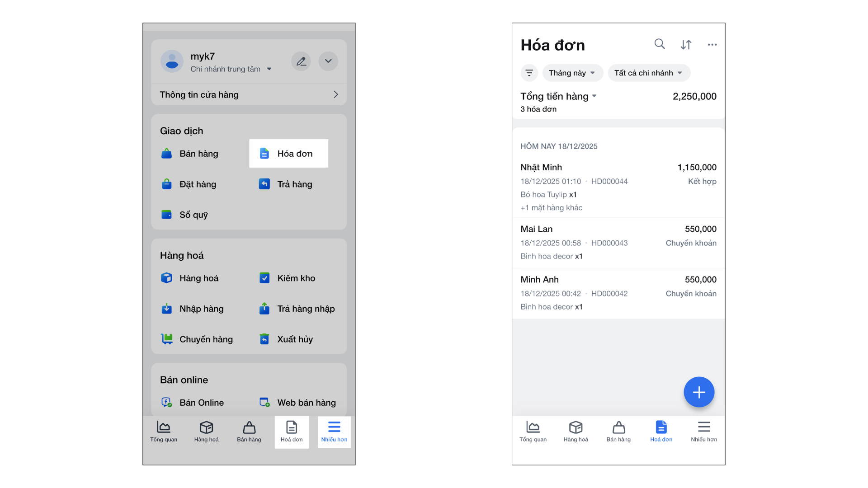Image resolution: width=868 pixels, height=488 pixels.
Task: Select Nhiều hơn tab in left bottom bar
Action: pos(334,432)
